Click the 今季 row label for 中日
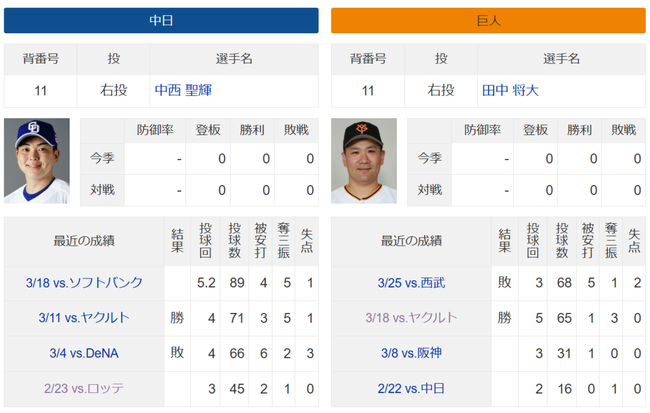The image size is (650, 413). pyautogui.click(x=102, y=158)
